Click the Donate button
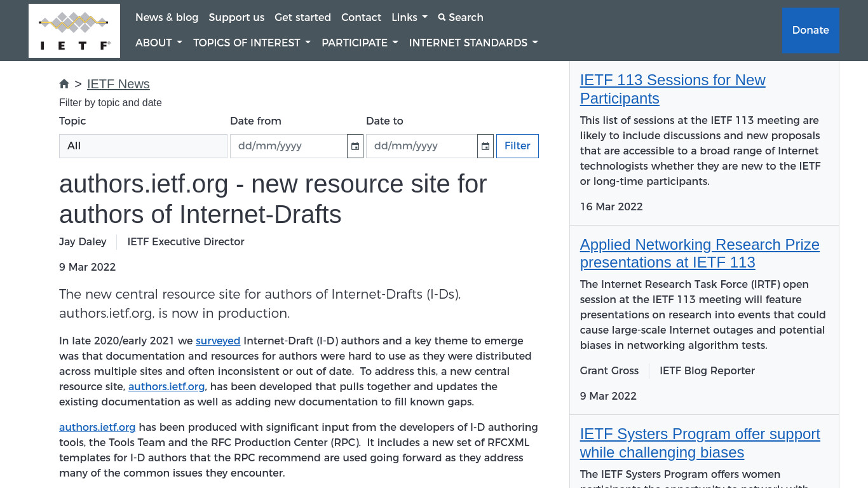 coord(811,30)
